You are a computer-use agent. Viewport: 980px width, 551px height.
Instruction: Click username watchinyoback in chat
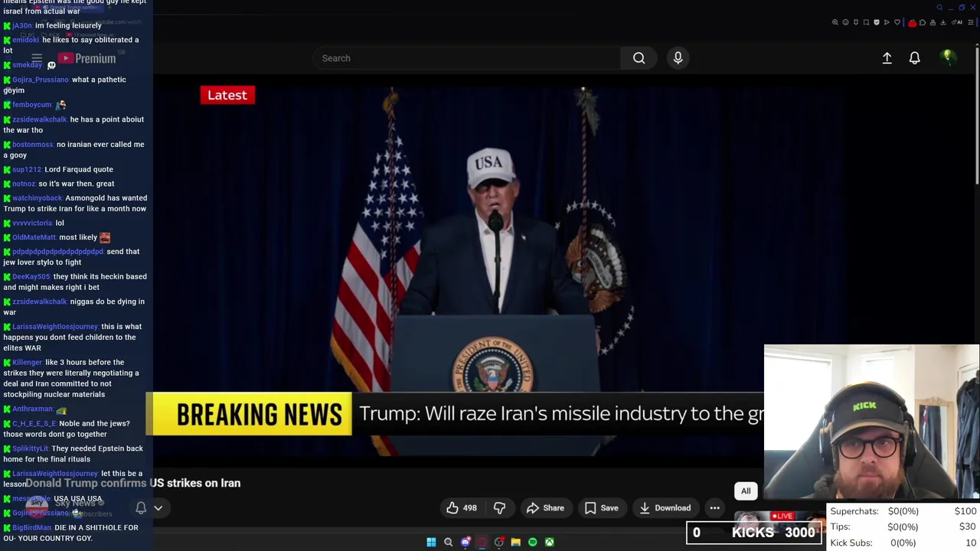37,198
